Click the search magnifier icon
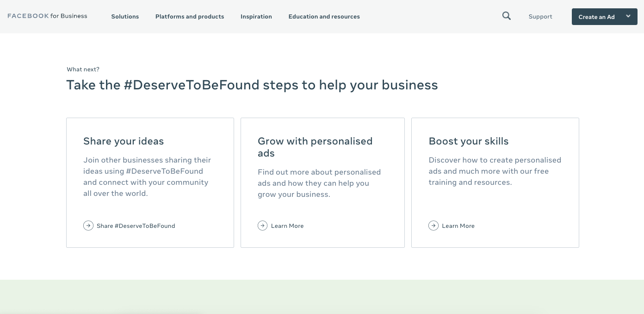 [x=507, y=16]
